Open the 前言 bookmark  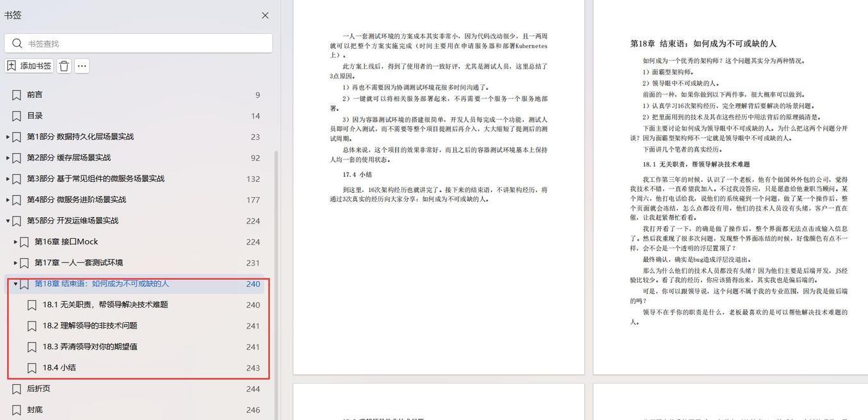[35, 95]
